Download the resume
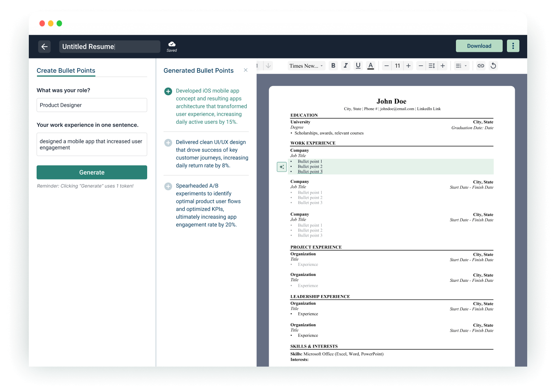Image resolution: width=556 pixels, height=392 pixels. tap(479, 46)
